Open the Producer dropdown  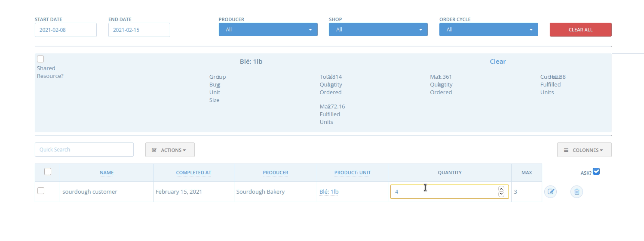point(268,30)
